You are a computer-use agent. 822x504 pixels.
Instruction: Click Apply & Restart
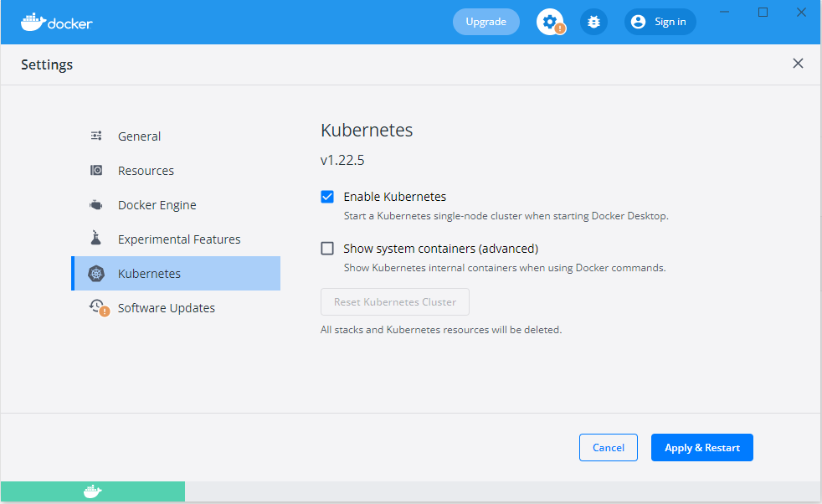pyautogui.click(x=702, y=447)
